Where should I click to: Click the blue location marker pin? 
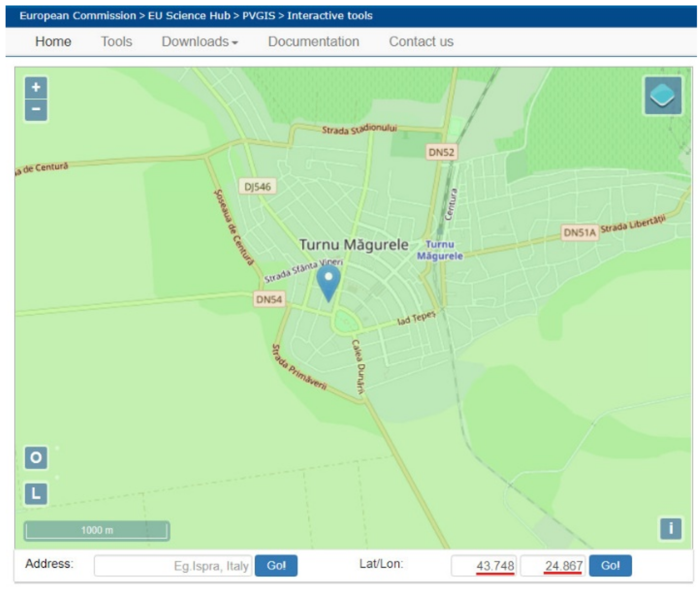[x=328, y=283]
